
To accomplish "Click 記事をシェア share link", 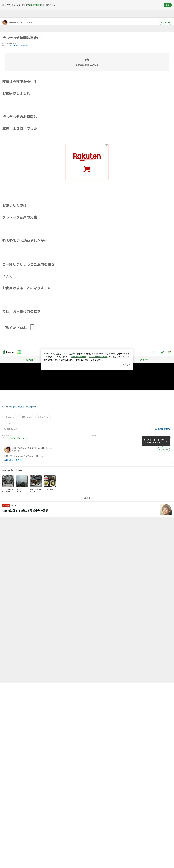I will click(10, 429).
